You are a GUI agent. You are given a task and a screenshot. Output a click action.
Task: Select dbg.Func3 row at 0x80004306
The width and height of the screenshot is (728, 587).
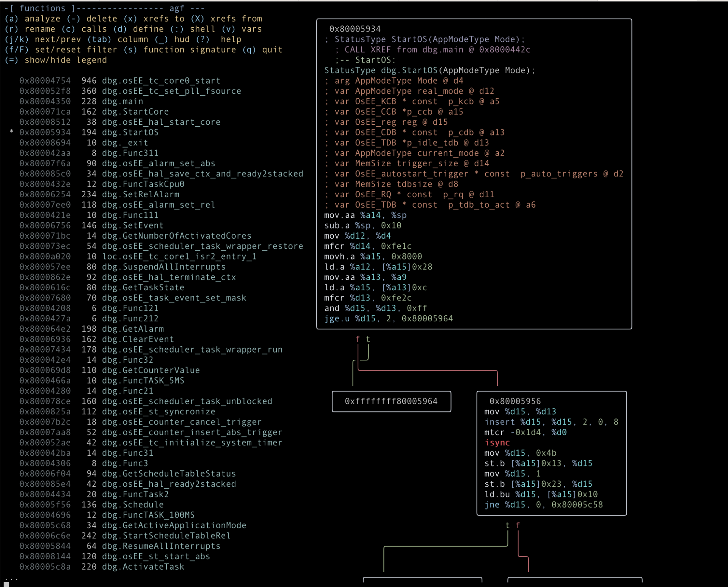(x=84, y=463)
